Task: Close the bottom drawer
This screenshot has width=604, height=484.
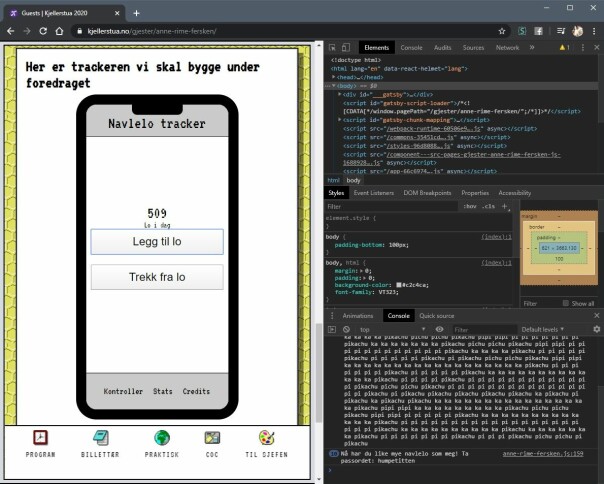Action: click(x=597, y=316)
